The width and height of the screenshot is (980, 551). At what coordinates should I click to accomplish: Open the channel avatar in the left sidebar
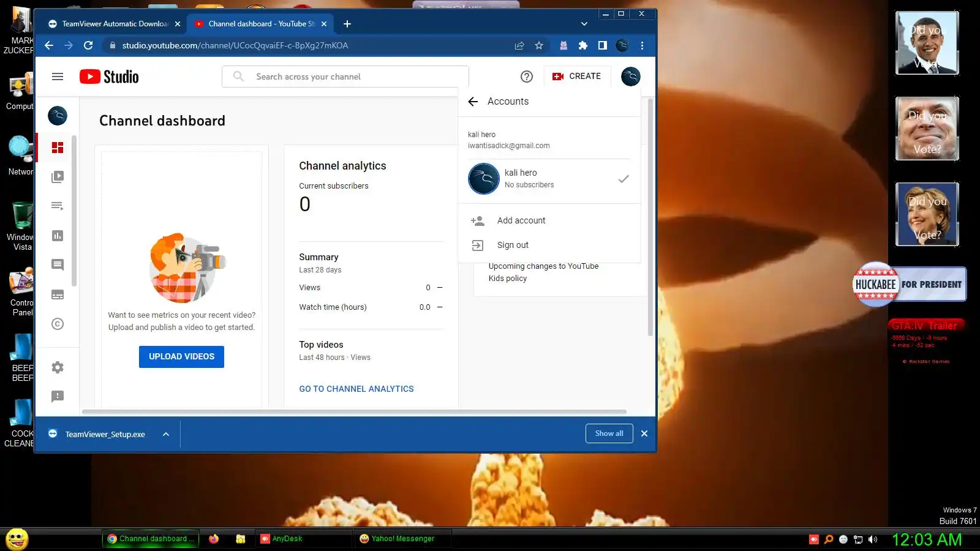tap(58, 116)
